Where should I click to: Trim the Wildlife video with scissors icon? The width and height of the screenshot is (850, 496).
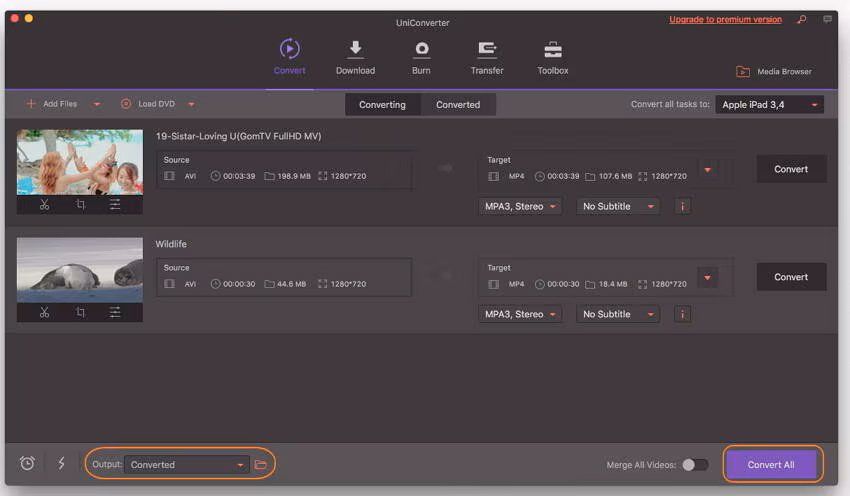[x=44, y=312]
